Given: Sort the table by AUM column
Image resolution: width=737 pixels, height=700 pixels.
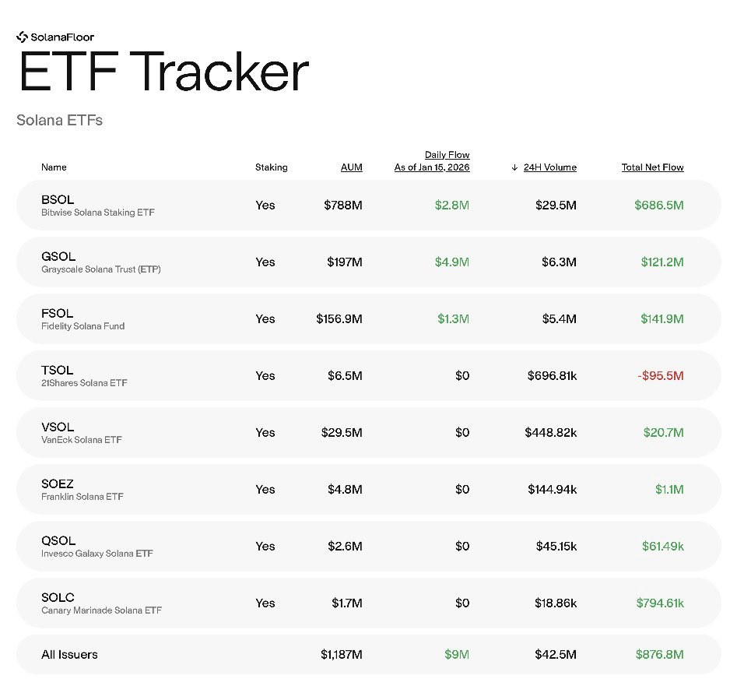Looking at the screenshot, I should click(x=352, y=167).
